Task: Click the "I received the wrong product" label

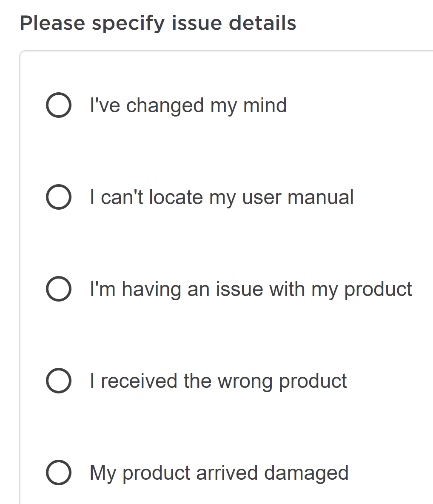Action: tap(218, 381)
